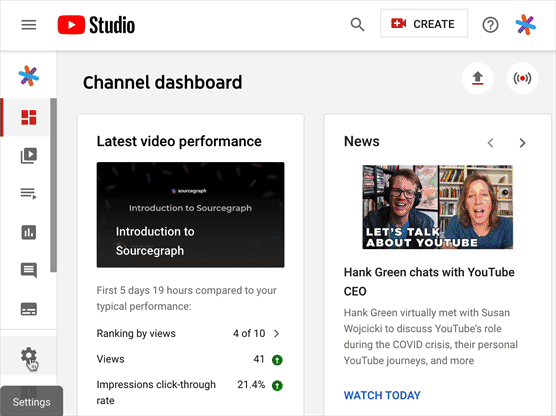Click the "Ranking by views" label
Viewport: 556px width, 416px height.
pyautogui.click(x=136, y=333)
